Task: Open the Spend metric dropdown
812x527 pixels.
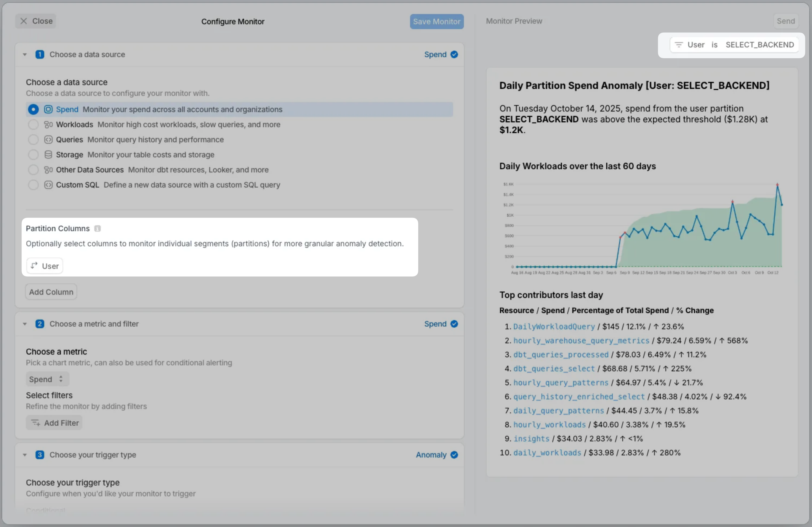Action: (x=47, y=379)
